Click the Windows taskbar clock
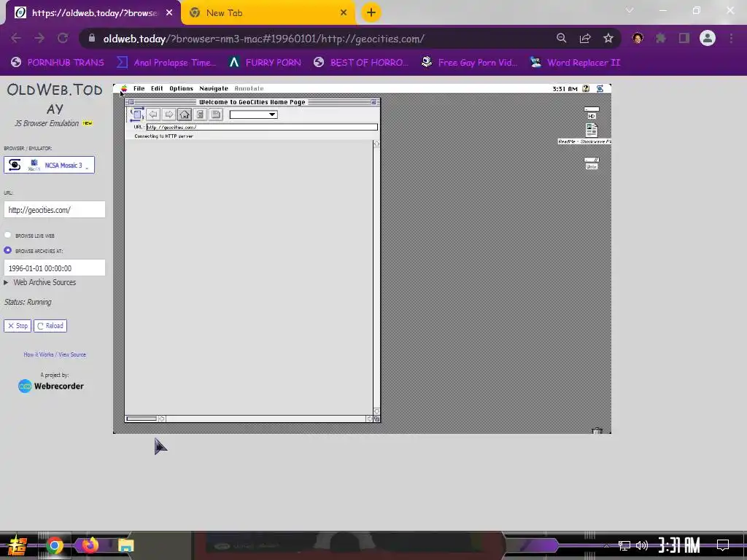The height and width of the screenshot is (560, 747). (679, 545)
